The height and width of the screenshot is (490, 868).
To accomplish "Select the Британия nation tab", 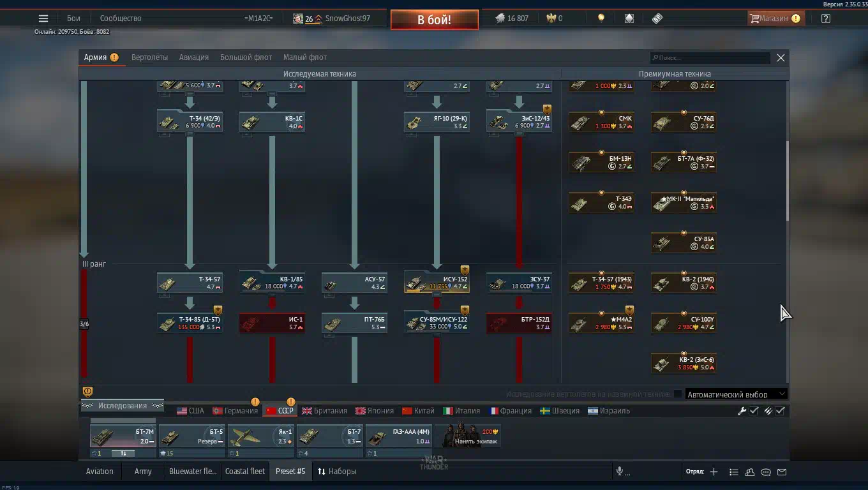I will [324, 411].
